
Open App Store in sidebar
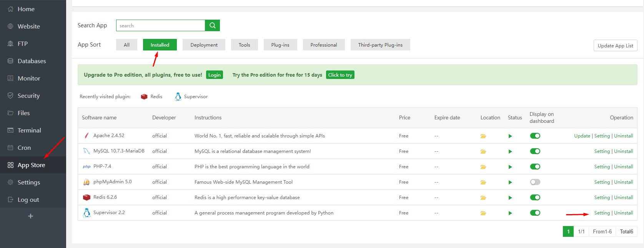pyautogui.click(x=33, y=165)
